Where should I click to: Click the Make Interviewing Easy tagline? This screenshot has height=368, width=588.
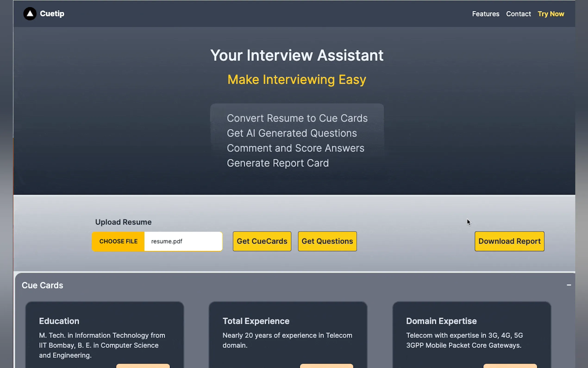(x=297, y=79)
